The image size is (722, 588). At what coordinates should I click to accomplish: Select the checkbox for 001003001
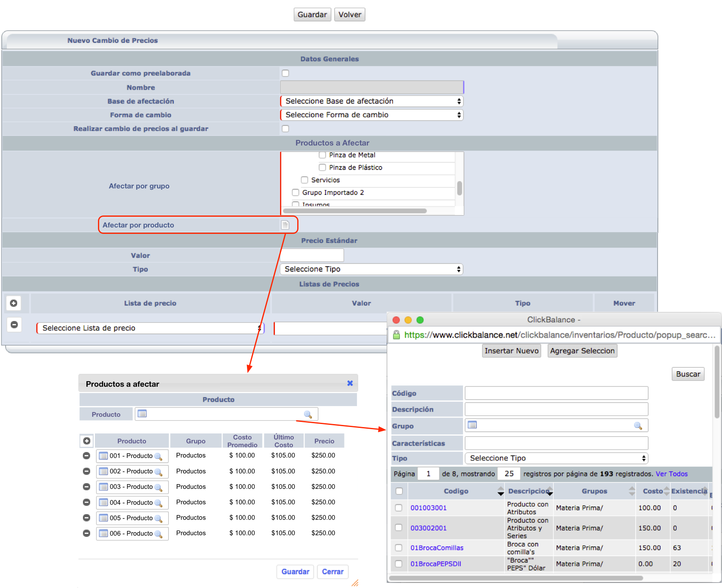[x=399, y=508]
